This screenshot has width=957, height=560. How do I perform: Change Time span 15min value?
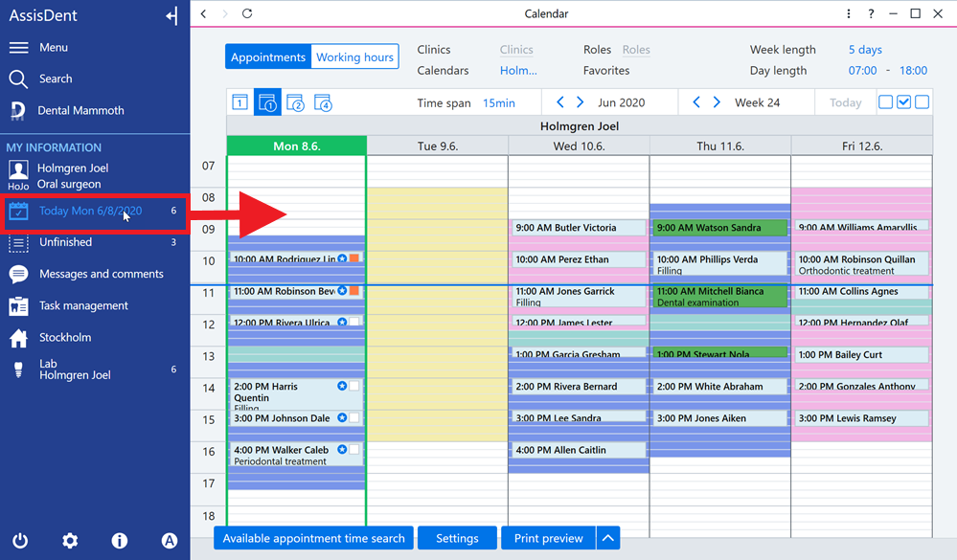499,102
